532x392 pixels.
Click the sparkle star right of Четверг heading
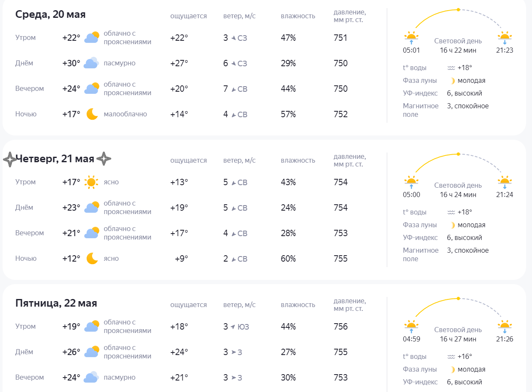104,159
